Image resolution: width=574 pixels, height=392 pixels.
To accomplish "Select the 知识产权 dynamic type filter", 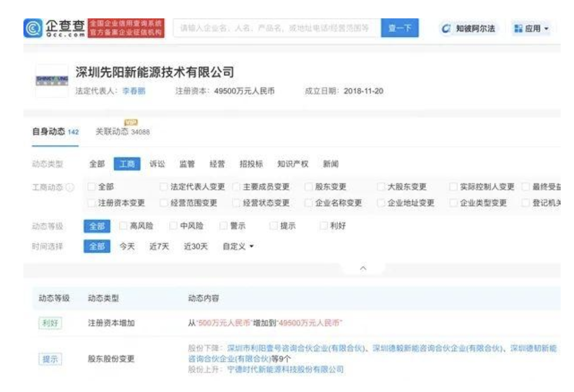I will pyautogui.click(x=293, y=164).
